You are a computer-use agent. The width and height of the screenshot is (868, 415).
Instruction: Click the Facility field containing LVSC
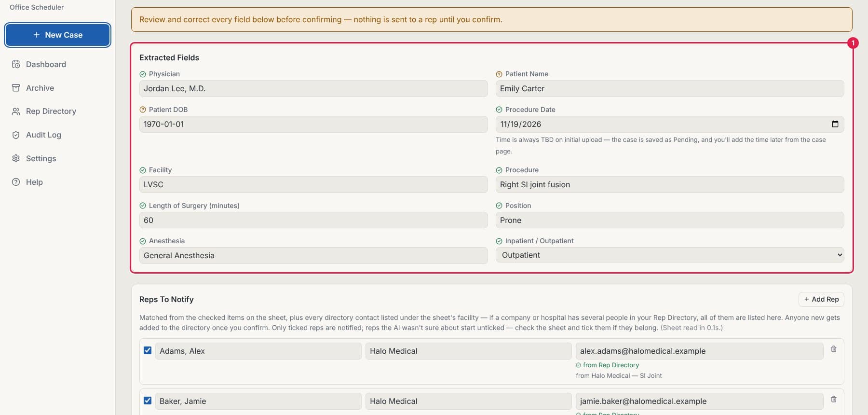pyautogui.click(x=313, y=184)
